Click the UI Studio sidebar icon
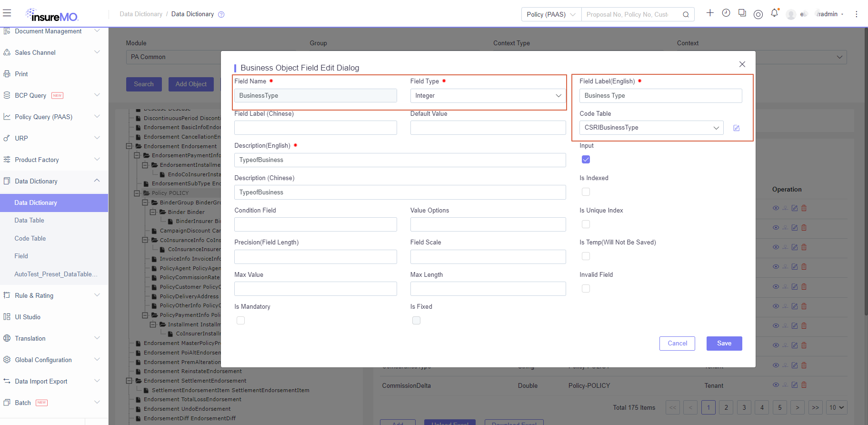 (7, 317)
